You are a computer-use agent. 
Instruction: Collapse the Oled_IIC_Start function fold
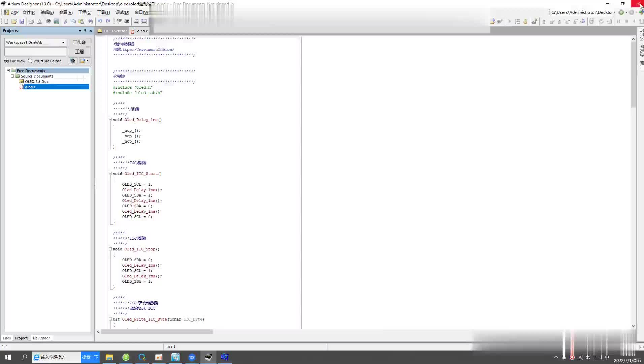point(110,174)
